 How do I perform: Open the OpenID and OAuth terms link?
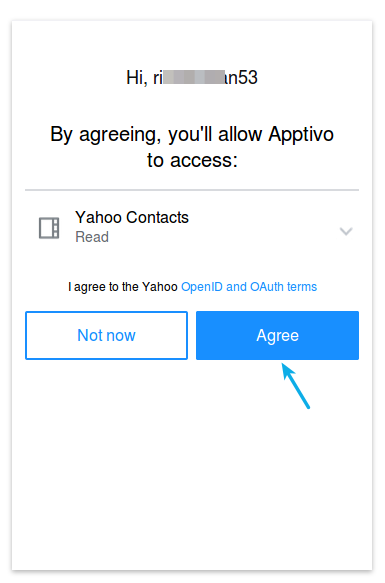249,287
